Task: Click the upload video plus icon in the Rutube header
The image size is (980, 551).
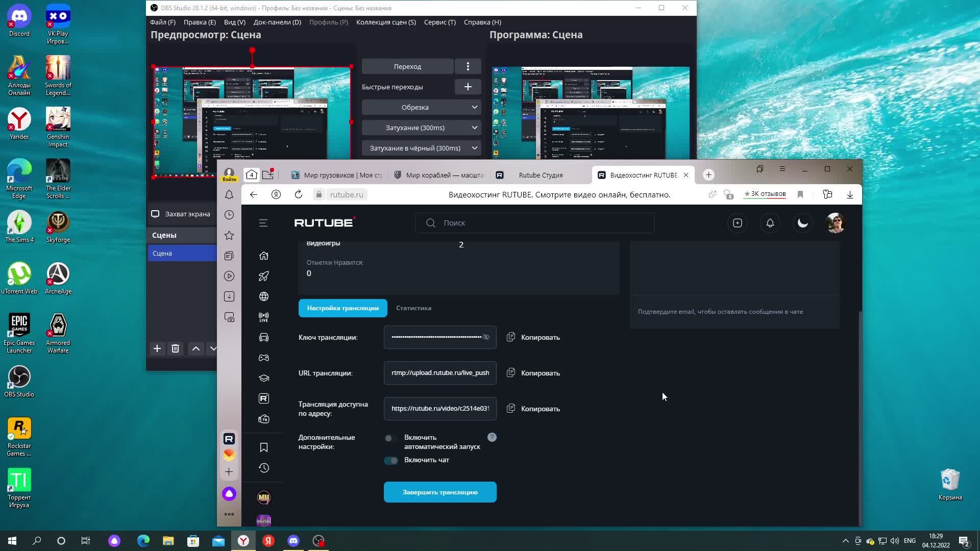Action: (738, 223)
